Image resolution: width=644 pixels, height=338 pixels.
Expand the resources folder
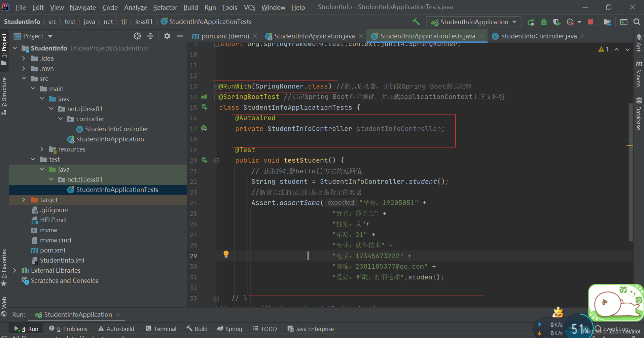click(42, 149)
